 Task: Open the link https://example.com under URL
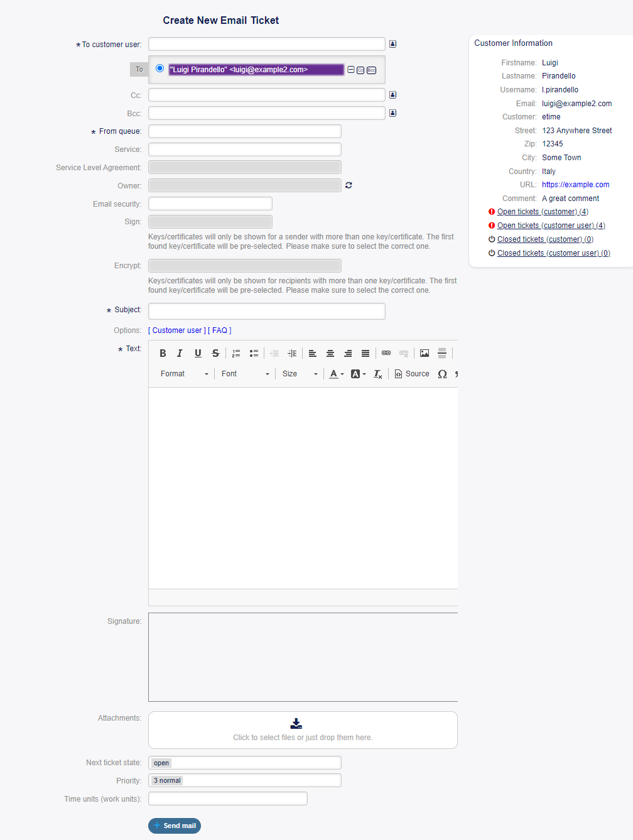tap(575, 184)
